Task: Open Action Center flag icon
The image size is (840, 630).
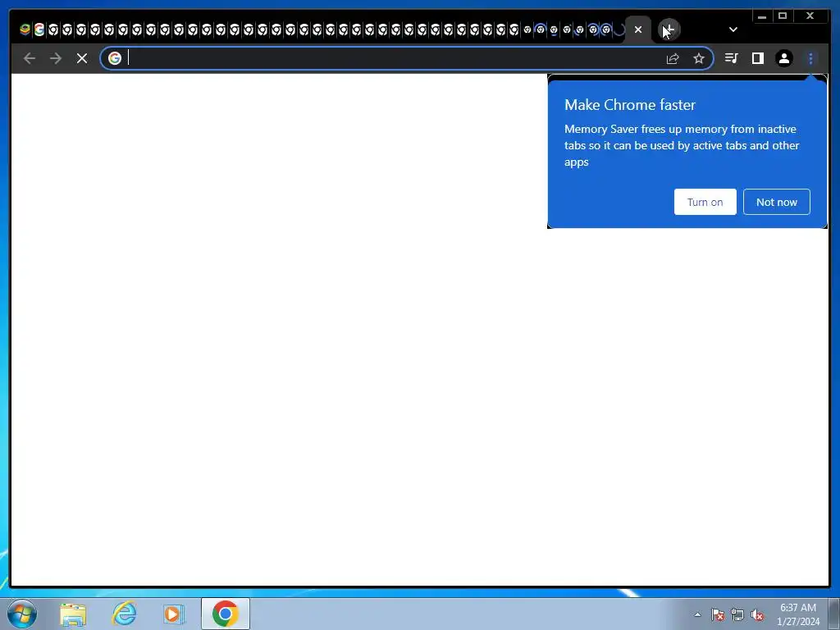Action: [x=718, y=614]
